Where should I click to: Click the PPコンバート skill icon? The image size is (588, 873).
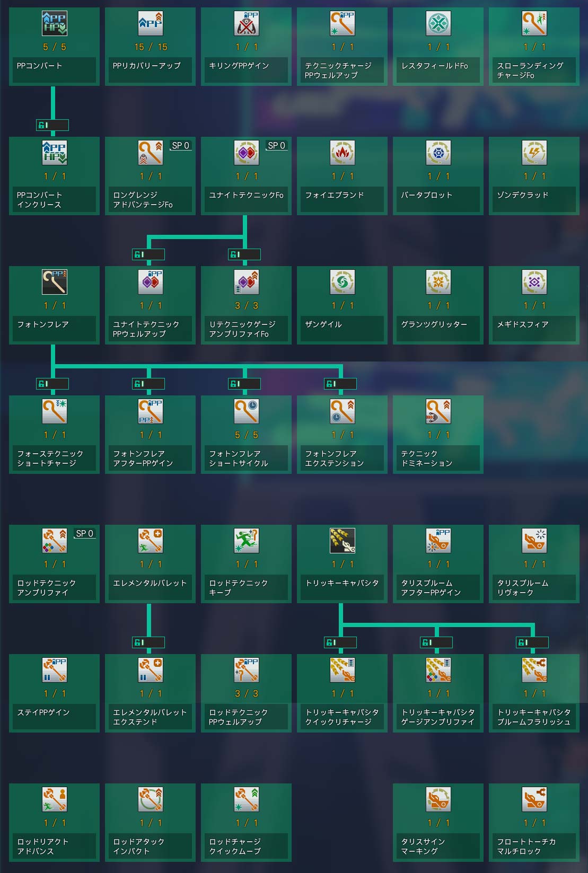click(54, 23)
